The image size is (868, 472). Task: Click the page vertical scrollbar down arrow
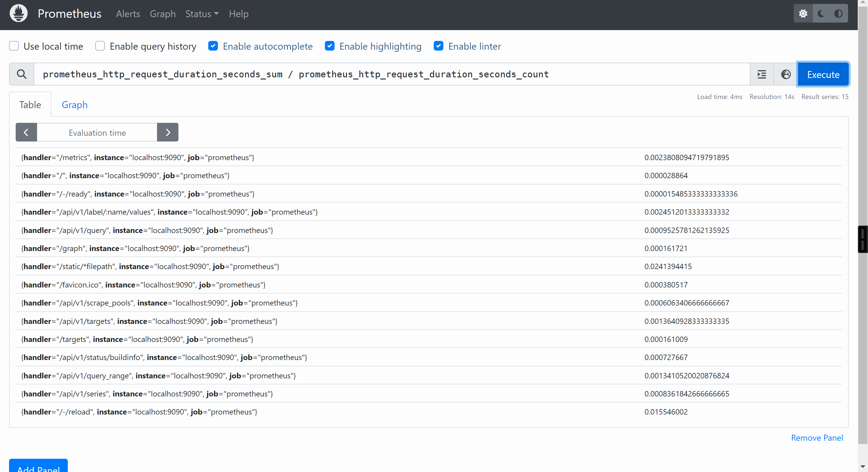pyautogui.click(x=863, y=467)
